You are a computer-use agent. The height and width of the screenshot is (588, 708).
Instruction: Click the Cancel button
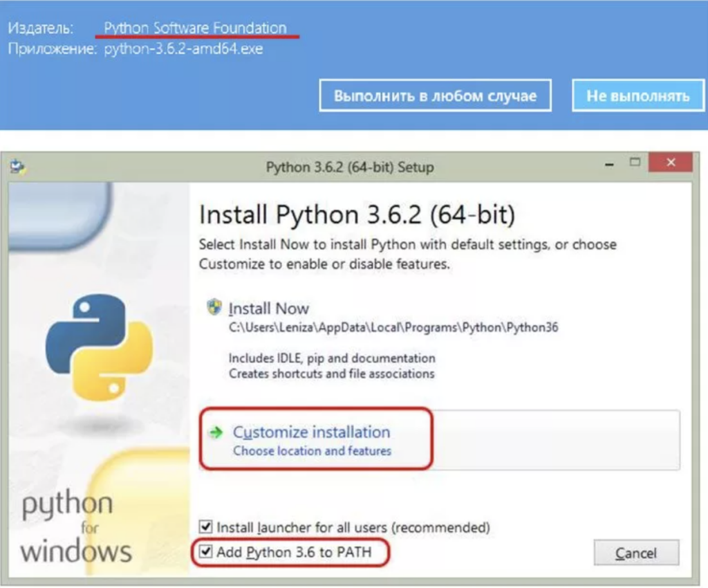click(x=636, y=553)
